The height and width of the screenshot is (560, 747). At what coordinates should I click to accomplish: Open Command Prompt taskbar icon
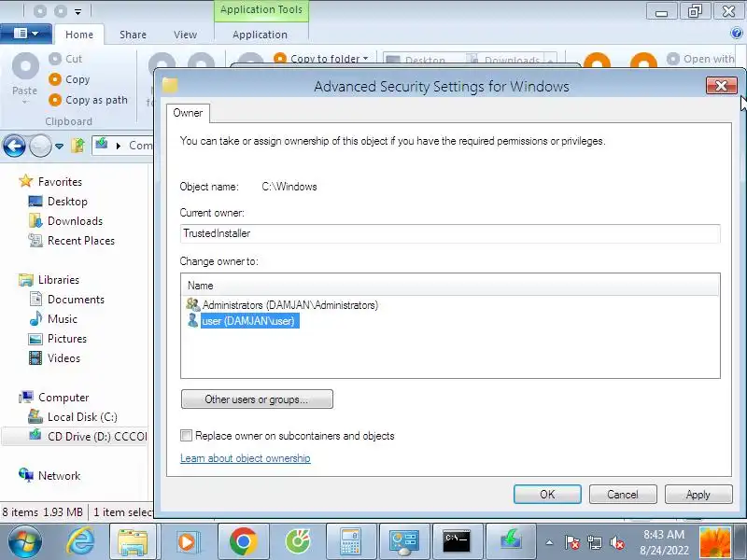[x=457, y=541]
